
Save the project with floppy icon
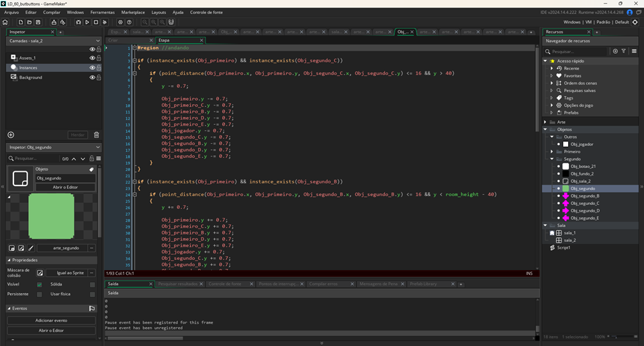38,22
